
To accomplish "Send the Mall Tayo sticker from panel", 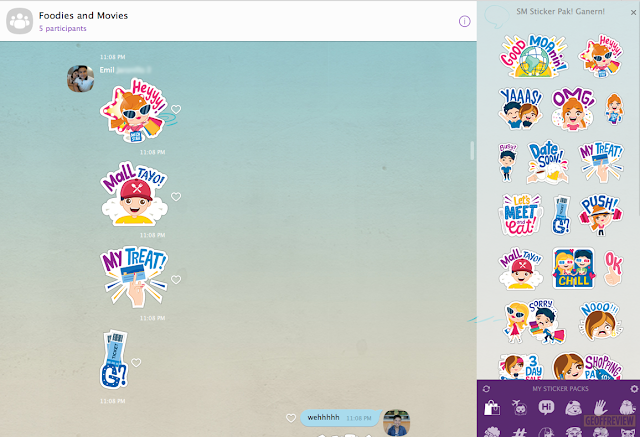I will click(521, 268).
